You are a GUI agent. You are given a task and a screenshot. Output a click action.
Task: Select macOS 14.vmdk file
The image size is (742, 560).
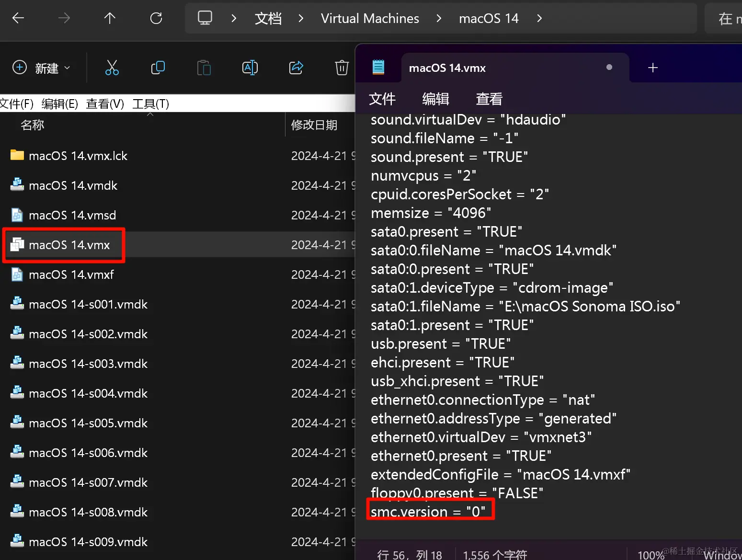coord(73,185)
